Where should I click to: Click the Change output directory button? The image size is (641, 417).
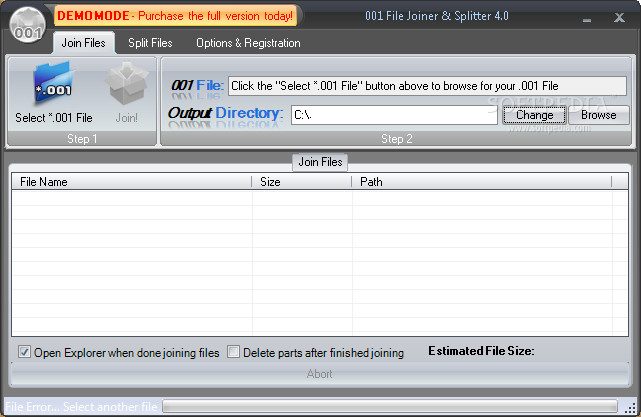click(x=534, y=115)
